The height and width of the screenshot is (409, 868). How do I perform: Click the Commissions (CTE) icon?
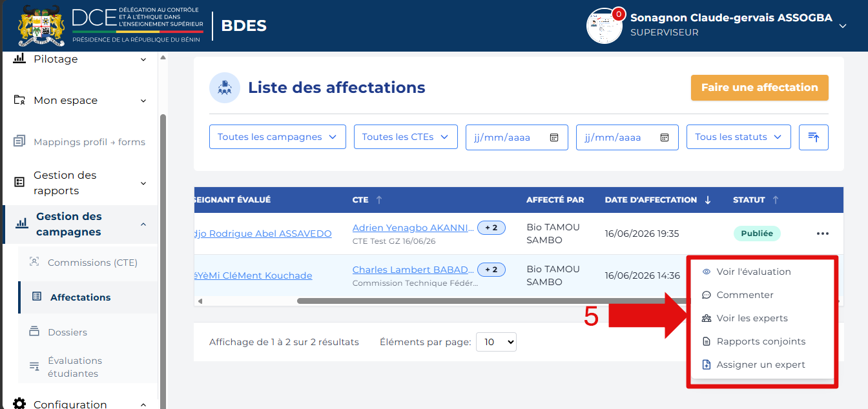click(34, 262)
